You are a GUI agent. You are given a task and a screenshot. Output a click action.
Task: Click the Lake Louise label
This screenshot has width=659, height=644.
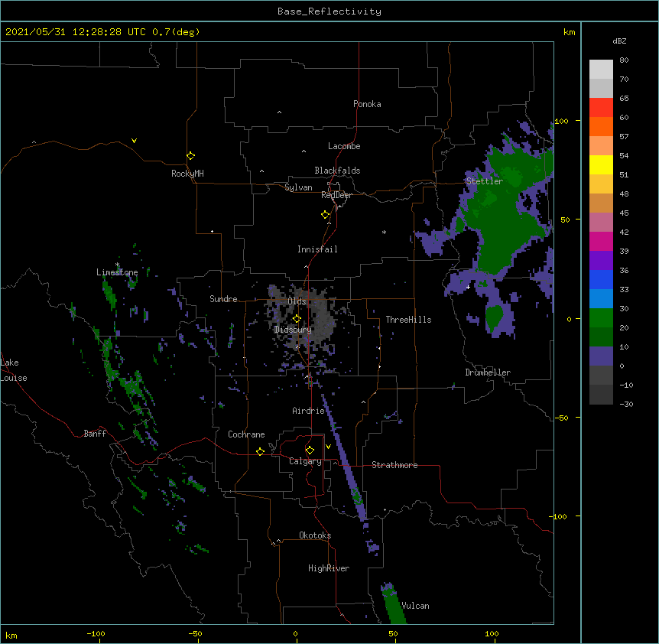[14, 370]
